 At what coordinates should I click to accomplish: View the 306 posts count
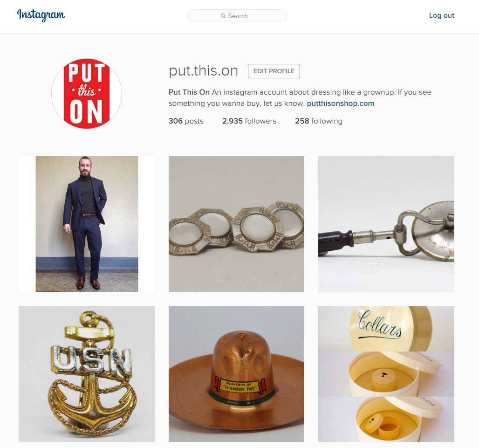click(x=186, y=121)
